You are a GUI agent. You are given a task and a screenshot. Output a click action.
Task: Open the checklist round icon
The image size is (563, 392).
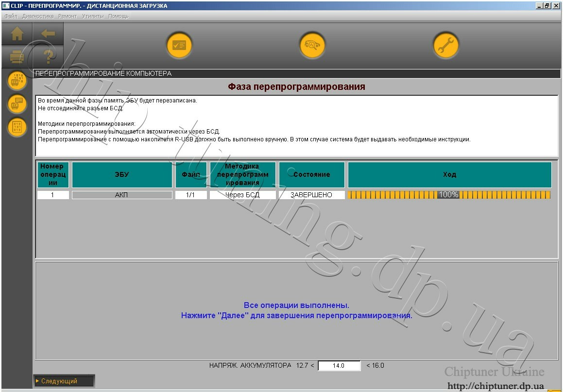(x=179, y=45)
